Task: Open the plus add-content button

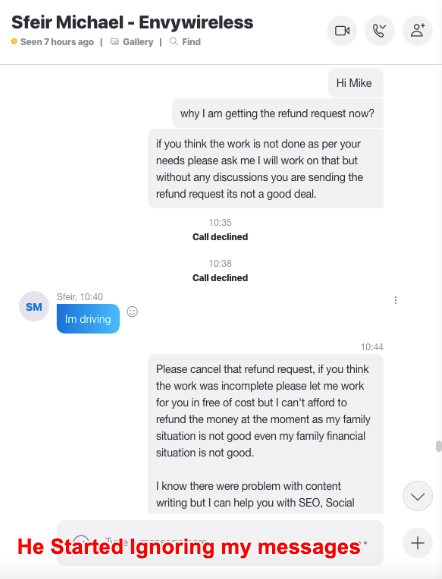Action: pos(418,543)
